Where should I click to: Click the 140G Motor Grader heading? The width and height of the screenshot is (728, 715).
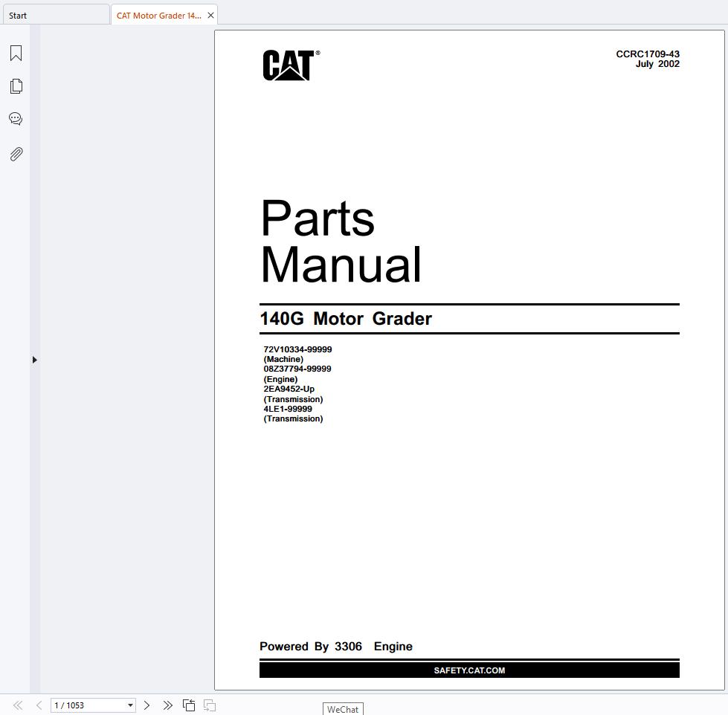346,319
